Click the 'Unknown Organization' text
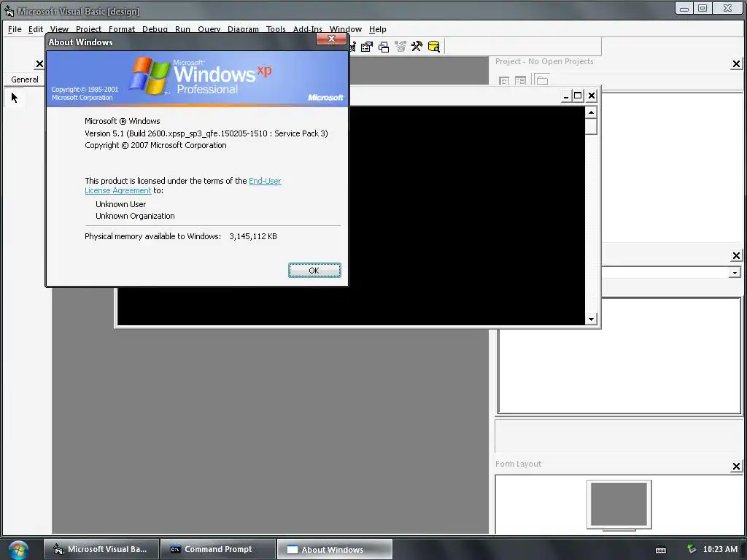The height and width of the screenshot is (560, 747). (135, 216)
